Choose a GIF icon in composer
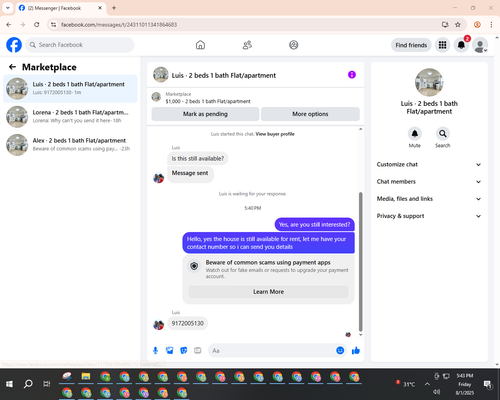500x400 pixels. click(x=198, y=350)
